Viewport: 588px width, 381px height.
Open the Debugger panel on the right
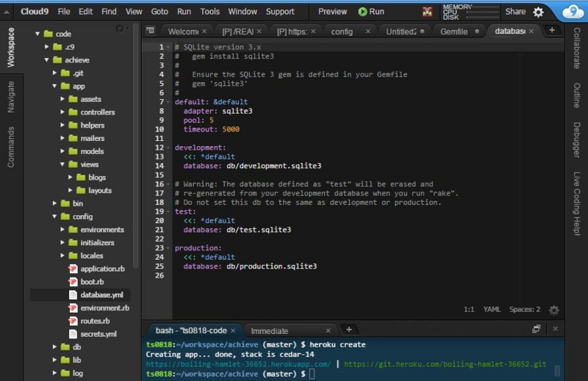(577, 139)
